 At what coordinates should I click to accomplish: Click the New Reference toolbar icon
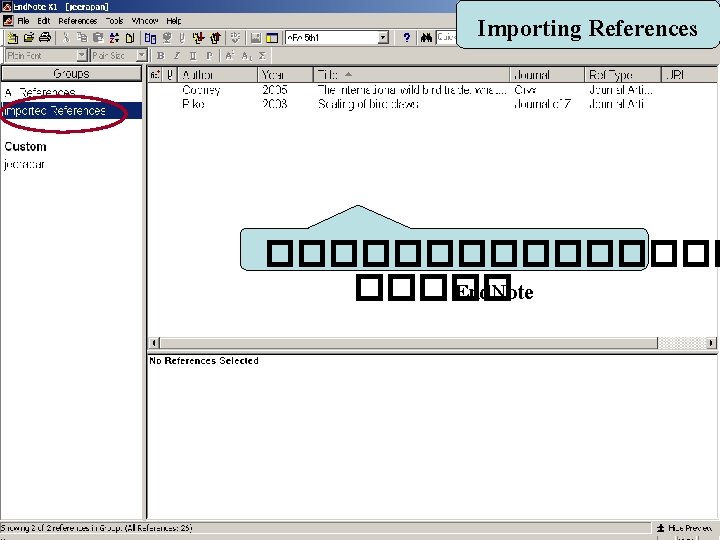coord(12,38)
